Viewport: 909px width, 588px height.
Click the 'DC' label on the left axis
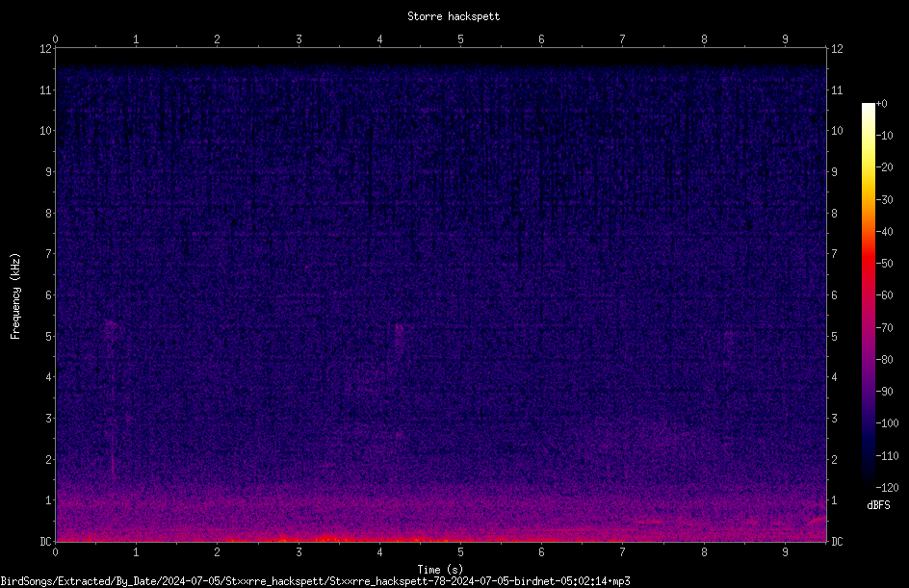point(45,542)
